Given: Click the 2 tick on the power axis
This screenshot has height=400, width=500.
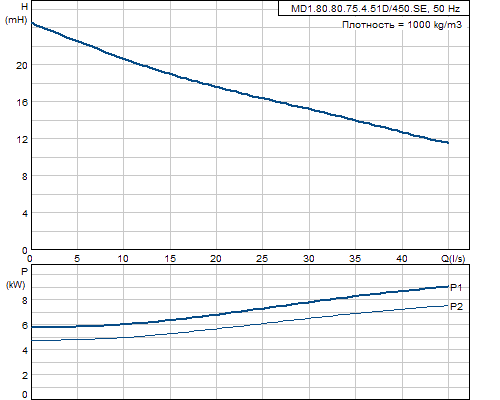Looking at the screenshot, I should [x=25, y=375].
